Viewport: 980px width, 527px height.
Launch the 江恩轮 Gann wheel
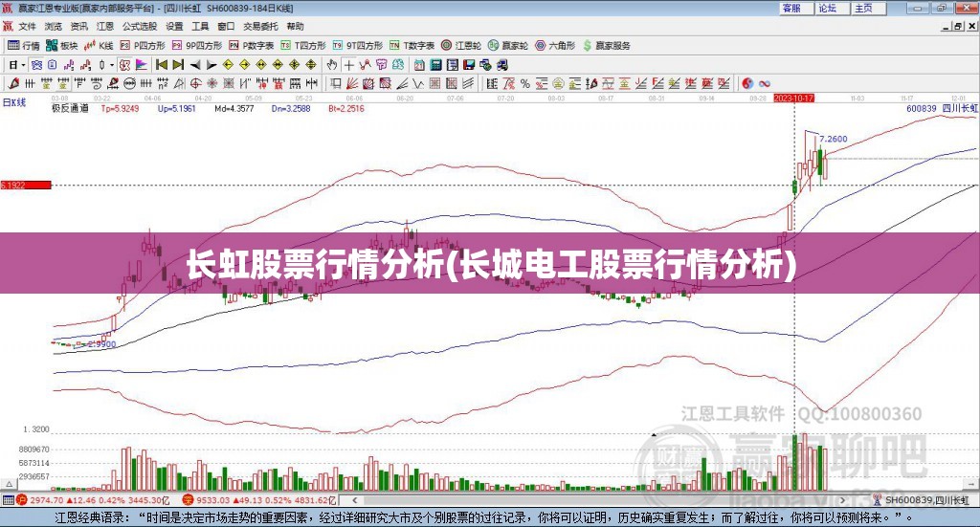click(x=461, y=46)
